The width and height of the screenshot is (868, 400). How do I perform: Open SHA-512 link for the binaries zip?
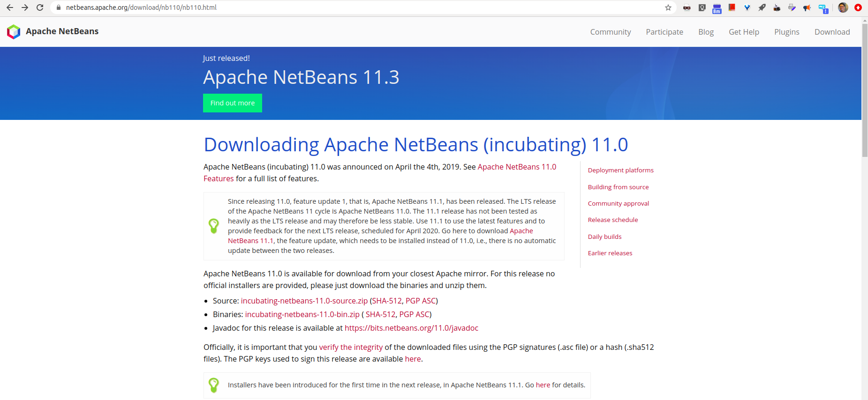380,314
